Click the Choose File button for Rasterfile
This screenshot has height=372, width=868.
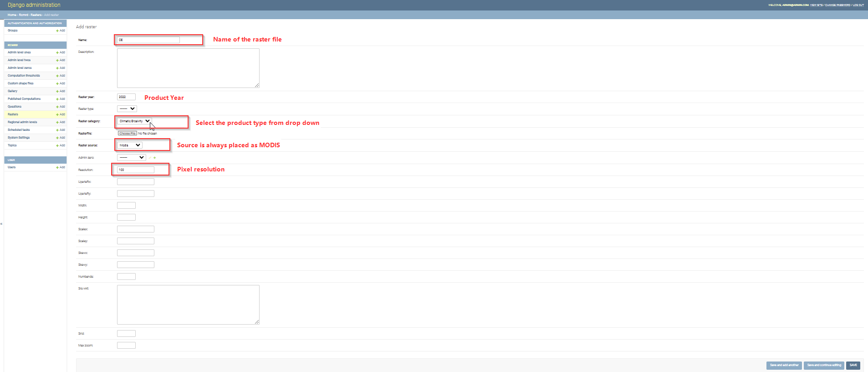click(128, 134)
